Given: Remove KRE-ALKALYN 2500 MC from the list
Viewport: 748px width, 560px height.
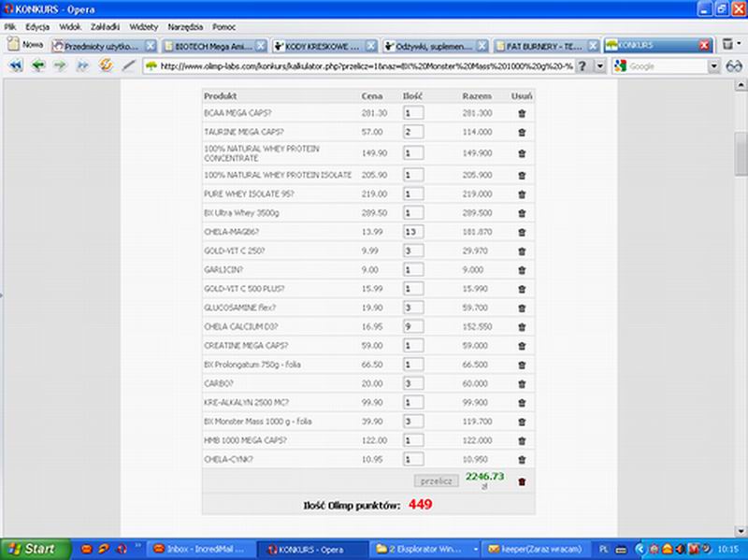Looking at the screenshot, I should pos(522,403).
